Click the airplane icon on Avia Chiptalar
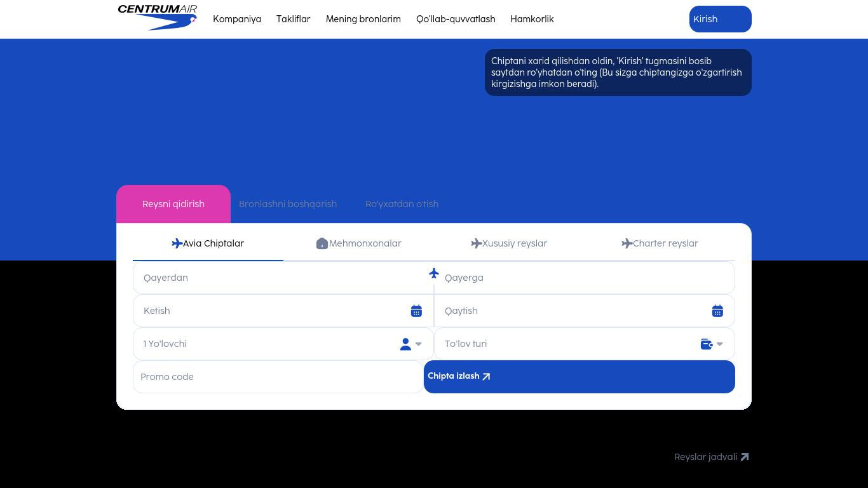The image size is (868, 488). 177,243
